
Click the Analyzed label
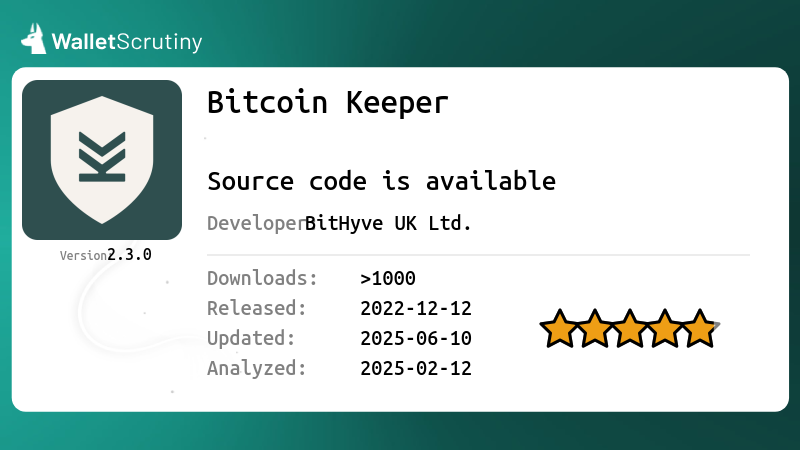(x=257, y=368)
